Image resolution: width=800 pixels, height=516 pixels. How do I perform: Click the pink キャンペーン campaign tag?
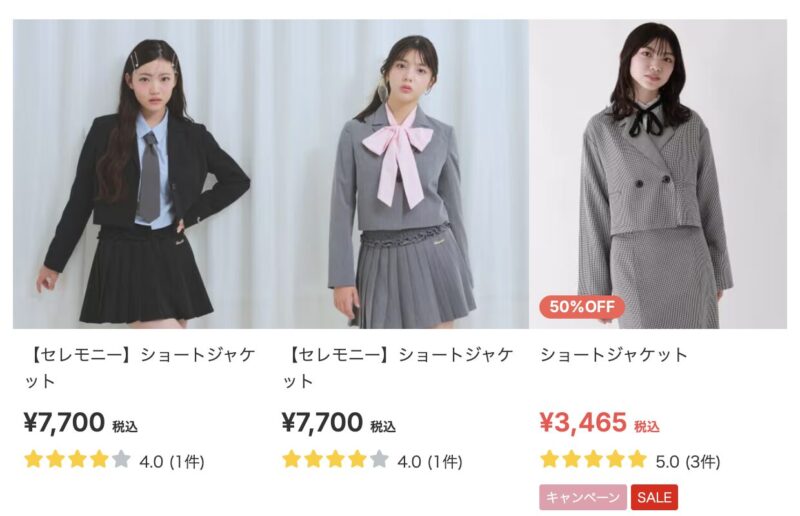coord(583,497)
